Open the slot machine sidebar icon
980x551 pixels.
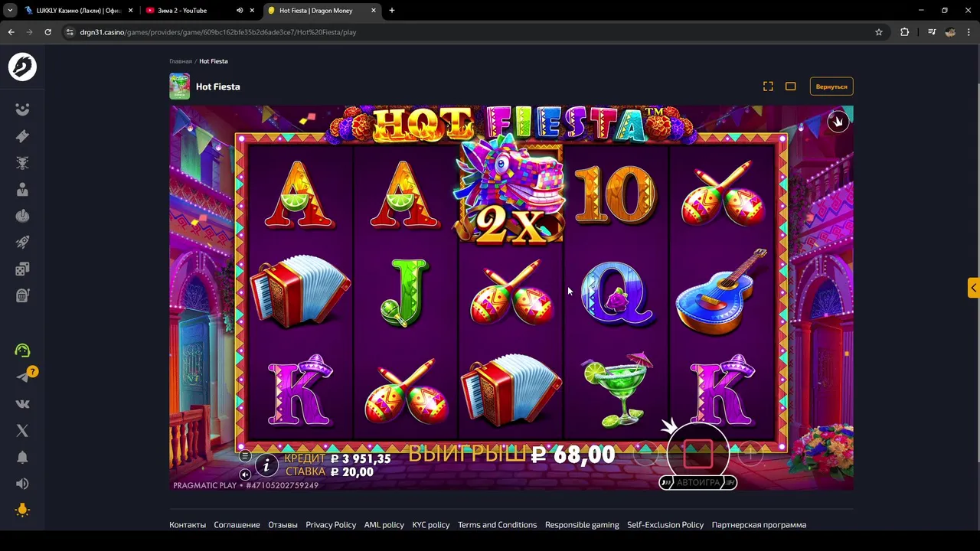(x=22, y=295)
